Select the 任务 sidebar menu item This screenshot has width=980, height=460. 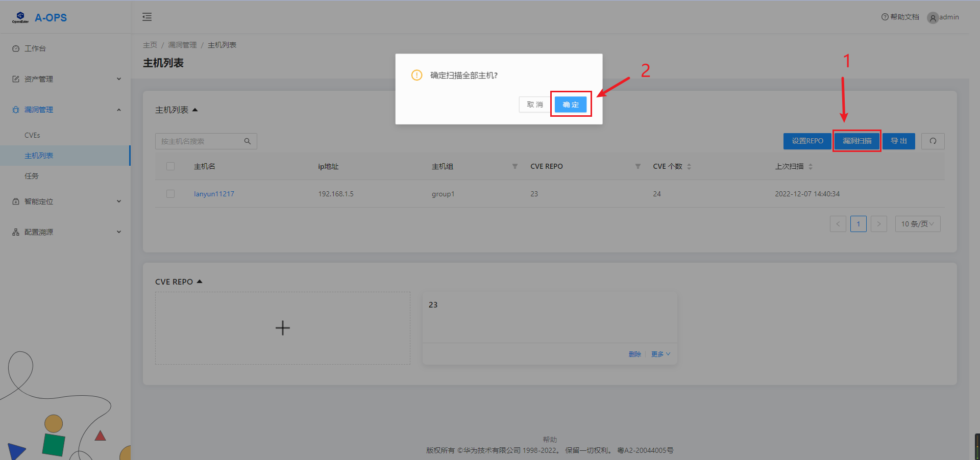32,176
